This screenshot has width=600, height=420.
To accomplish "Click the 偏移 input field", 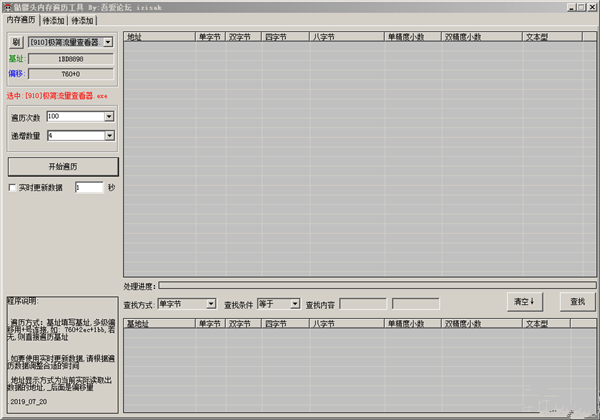I will (x=71, y=74).
